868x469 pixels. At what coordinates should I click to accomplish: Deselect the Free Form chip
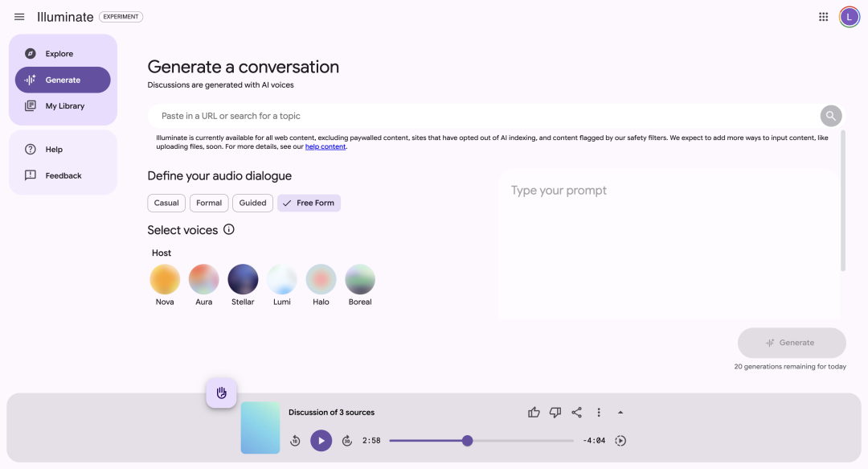coord(309,203)
